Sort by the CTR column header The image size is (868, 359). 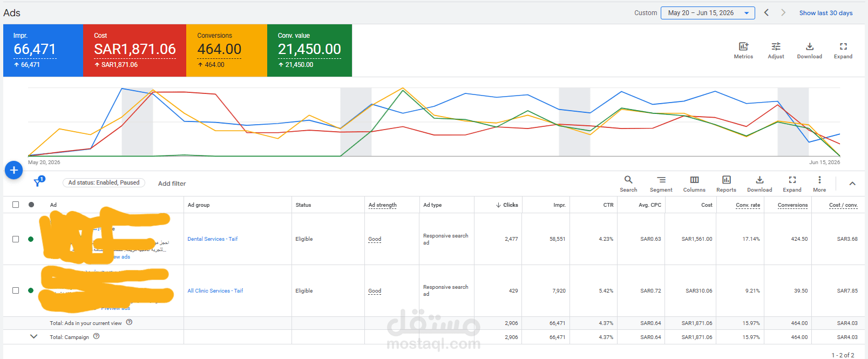tap(608, 205)
